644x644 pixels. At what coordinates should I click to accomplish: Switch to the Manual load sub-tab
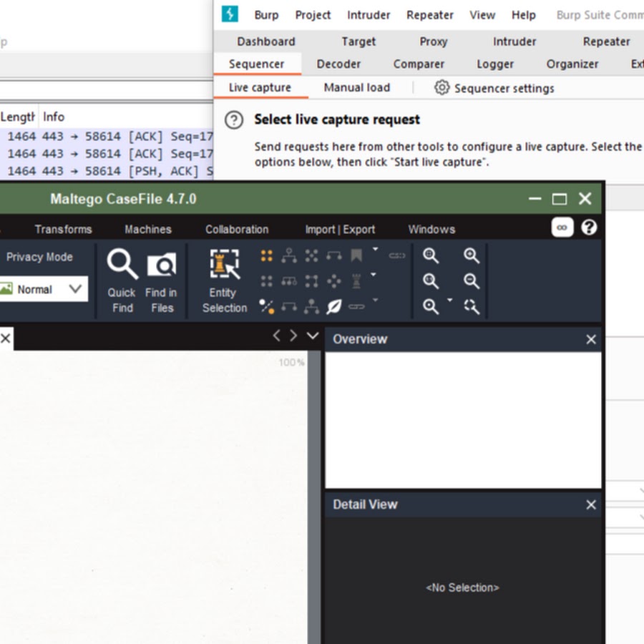[357, 87]
